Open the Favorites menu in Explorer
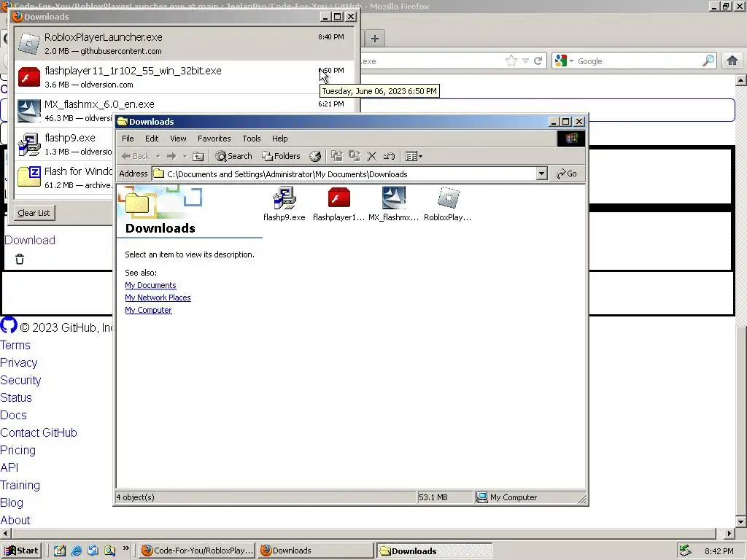747x560 pixels. (214, 139)
